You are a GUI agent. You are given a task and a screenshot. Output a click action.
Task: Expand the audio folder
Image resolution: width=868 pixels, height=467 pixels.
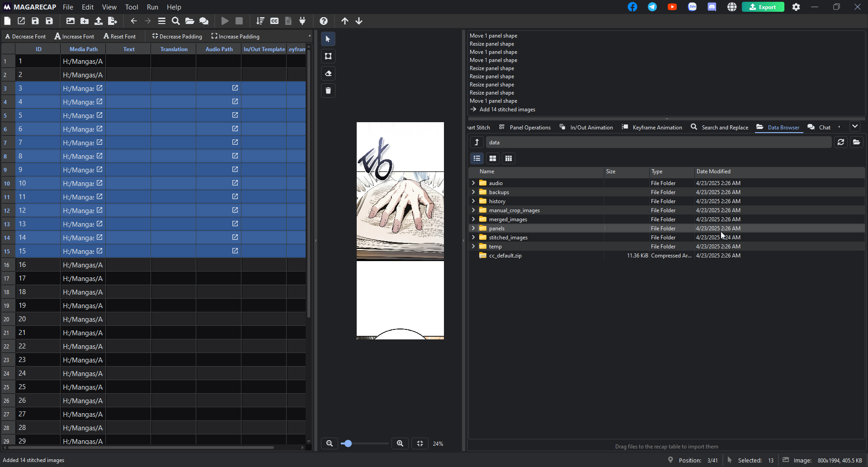473,183
